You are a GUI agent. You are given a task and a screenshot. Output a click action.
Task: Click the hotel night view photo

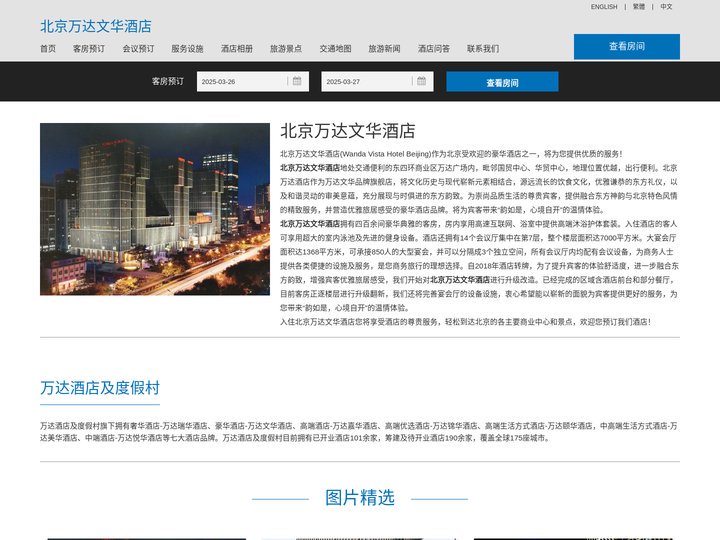point(155,209)
